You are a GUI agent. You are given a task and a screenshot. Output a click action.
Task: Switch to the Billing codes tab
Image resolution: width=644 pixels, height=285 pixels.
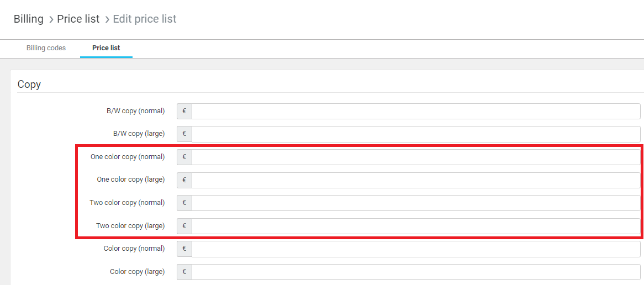click(x=46, y=48)
